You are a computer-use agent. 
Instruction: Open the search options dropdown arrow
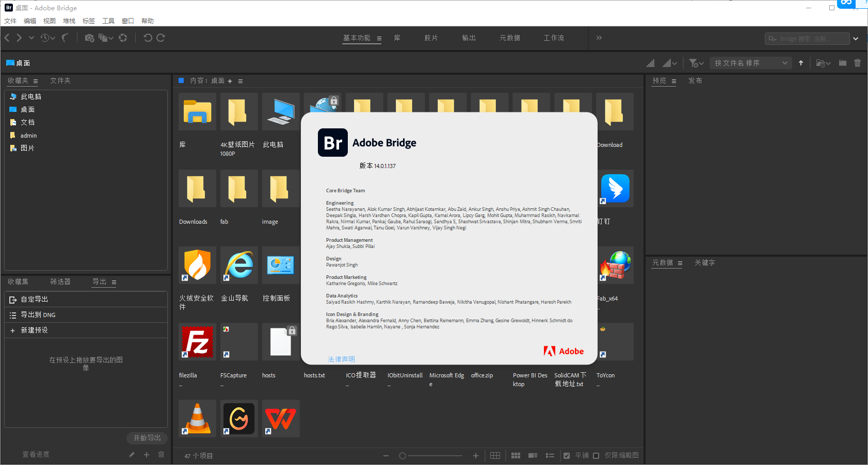click(x=856, y=39)
